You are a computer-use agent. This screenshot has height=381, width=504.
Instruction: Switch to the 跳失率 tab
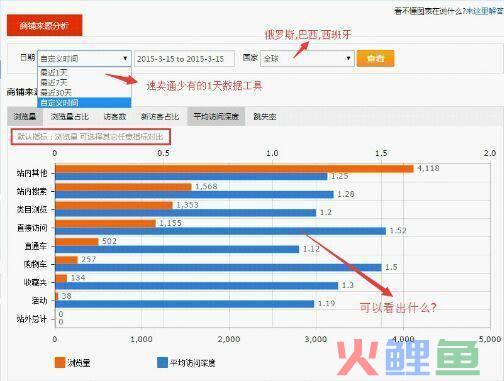click(x=265, y=116)
